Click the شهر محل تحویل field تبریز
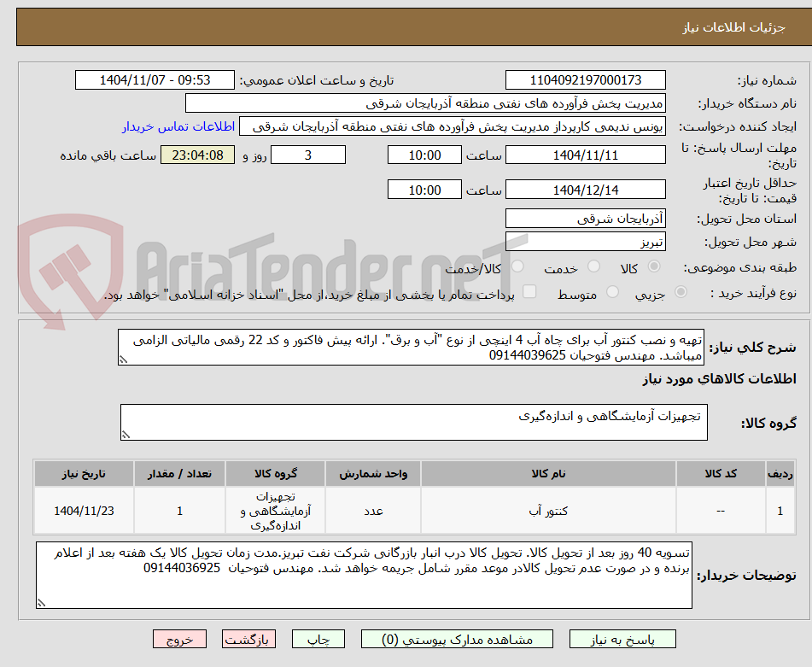The width and height of the screenshot is (812, 667). (585, 242)
